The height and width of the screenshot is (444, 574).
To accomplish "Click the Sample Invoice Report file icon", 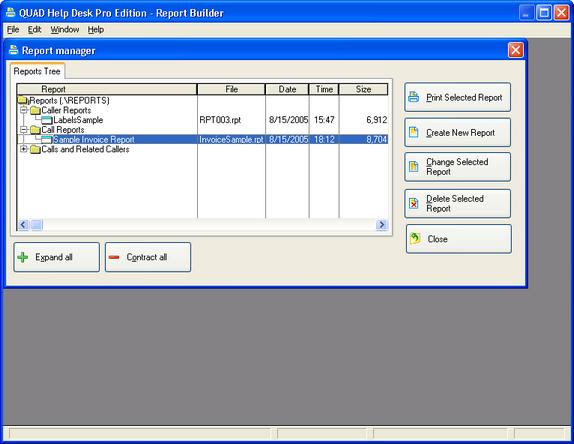I will [46, 139].
